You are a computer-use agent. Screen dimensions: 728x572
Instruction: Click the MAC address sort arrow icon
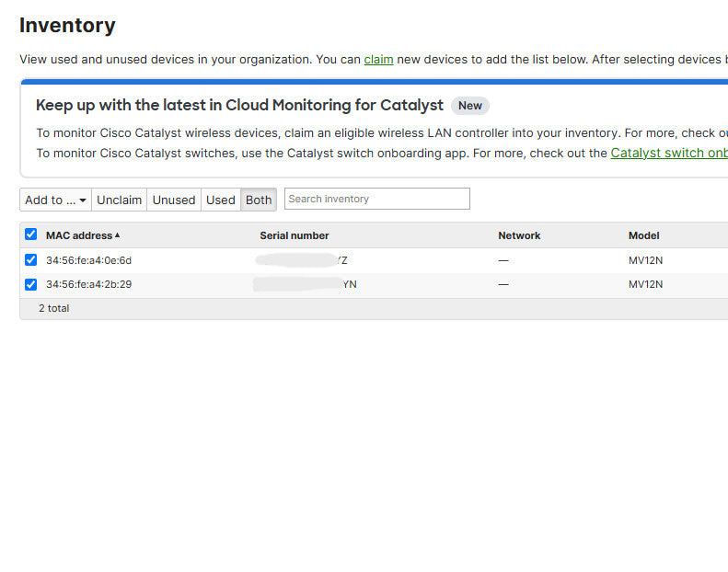click(x=118, y=235)
